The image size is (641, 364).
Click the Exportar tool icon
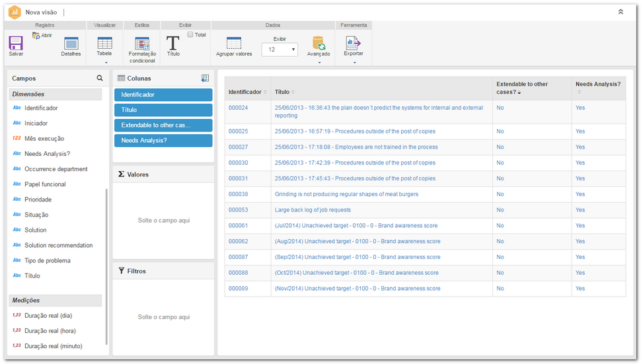(353, 43)
